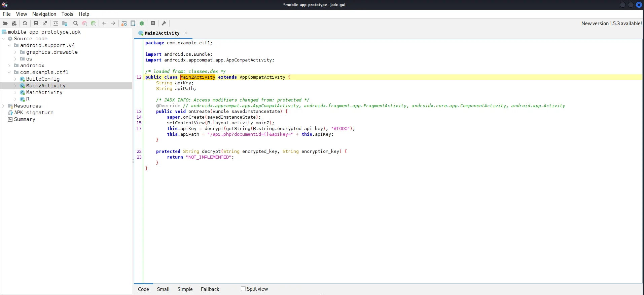
Task: Switch to the Fallback view tab
Action: pos(210,289)
